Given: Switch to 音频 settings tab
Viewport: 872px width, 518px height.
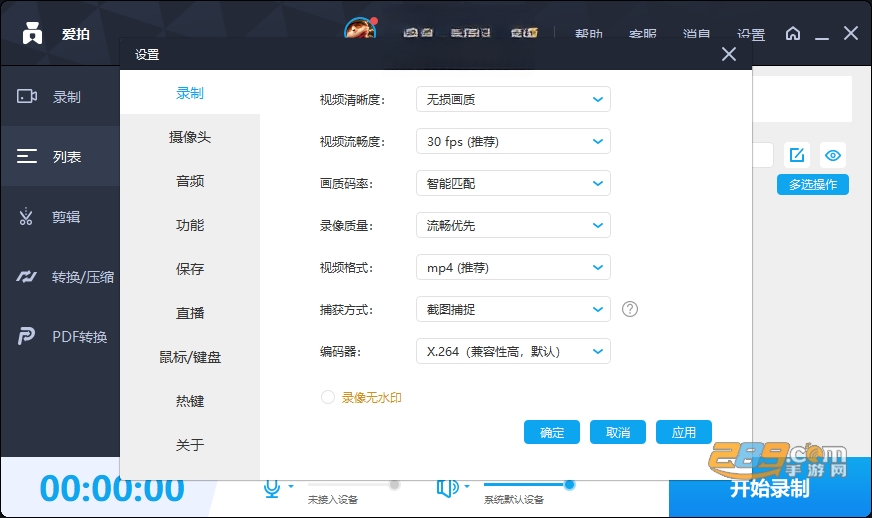Looking at the screenshot, I should [x=190, y=181].
